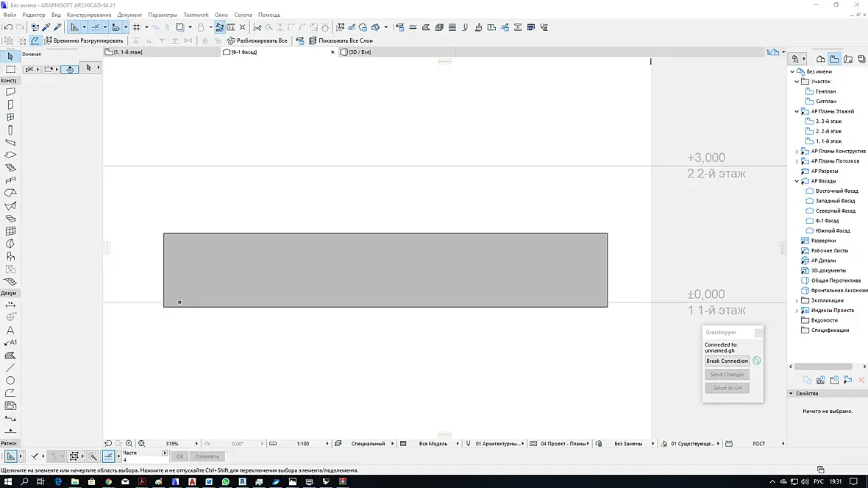Activate the Wall tool

[10, 92]
